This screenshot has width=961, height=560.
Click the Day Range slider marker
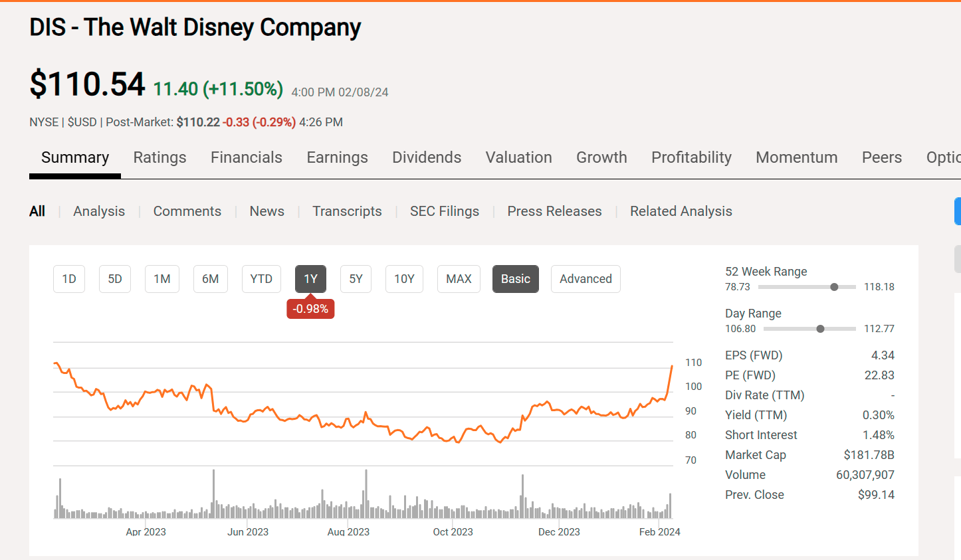(x=820, y=329)
